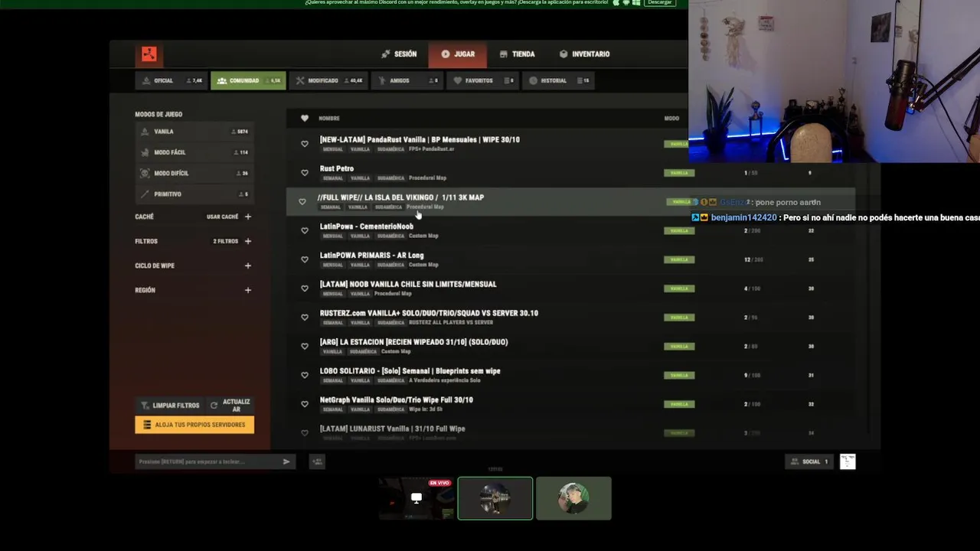The height and width of the screenshot is (551, 980).
Task: Select the highlighted middle participant tile
Action: pos(495,498)
